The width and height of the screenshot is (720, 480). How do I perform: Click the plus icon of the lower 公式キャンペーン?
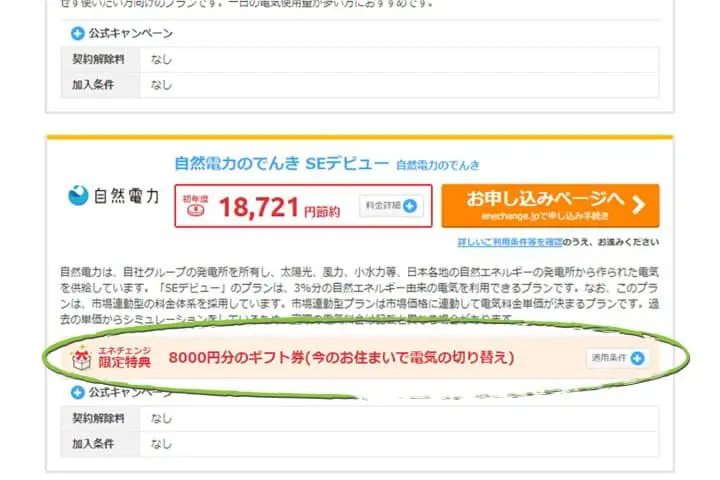(x=77, y=391)
